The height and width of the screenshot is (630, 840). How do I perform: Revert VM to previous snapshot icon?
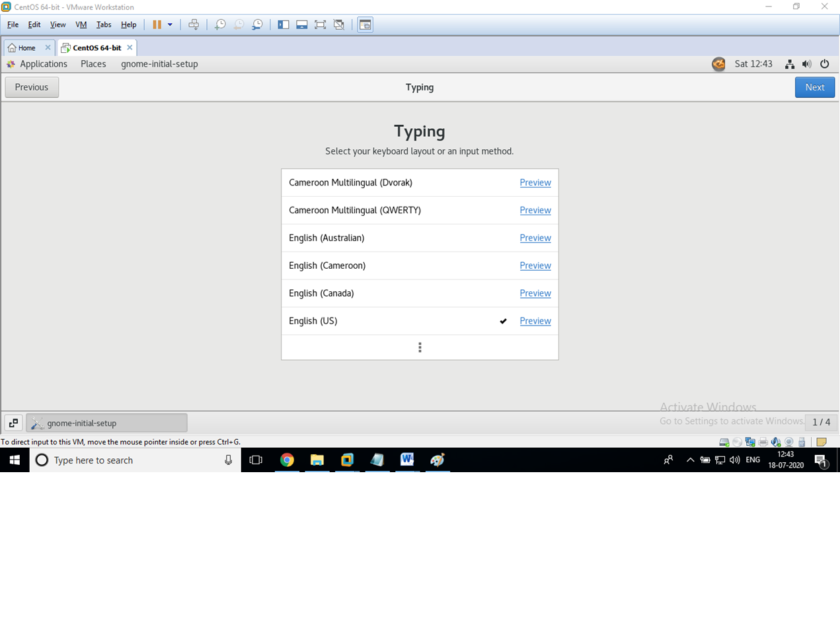239,24
